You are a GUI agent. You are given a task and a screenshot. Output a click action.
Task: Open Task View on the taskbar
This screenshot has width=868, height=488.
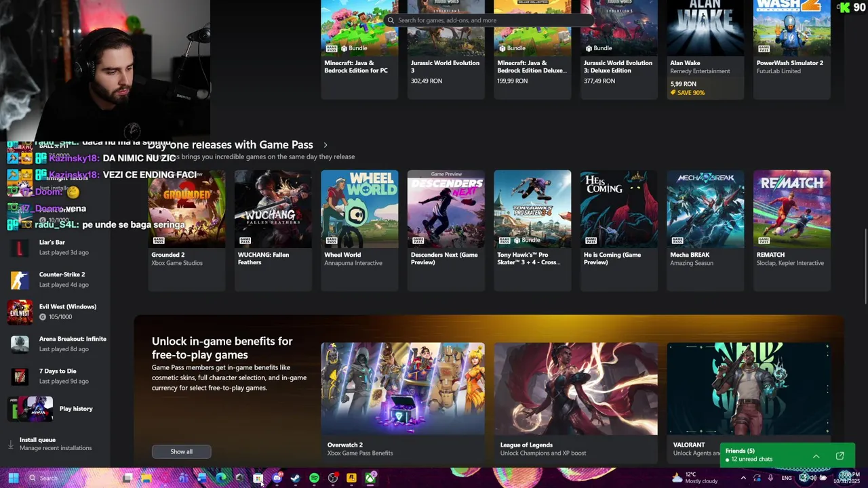(x=127, y=478)
